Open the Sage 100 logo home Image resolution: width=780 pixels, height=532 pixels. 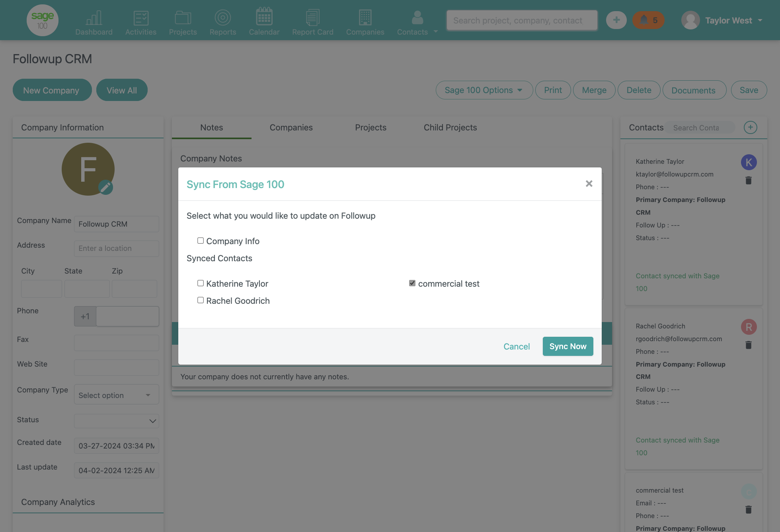[43, 20]
